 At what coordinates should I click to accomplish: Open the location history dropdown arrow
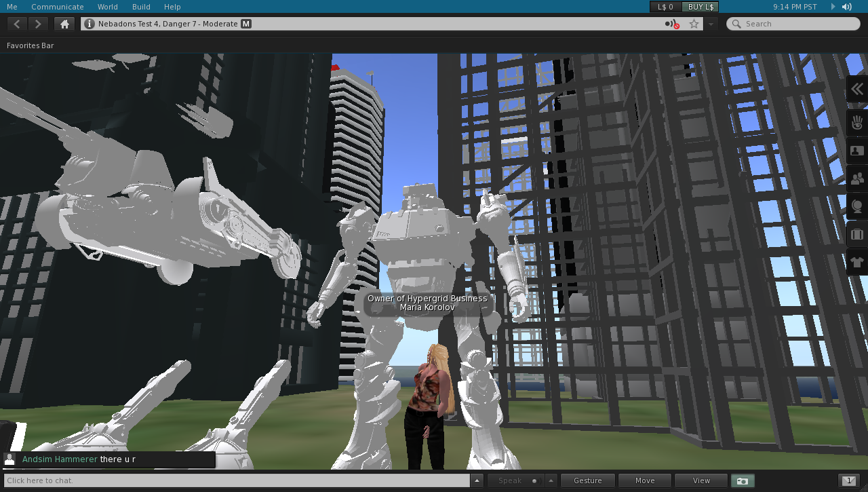(711, 24)
